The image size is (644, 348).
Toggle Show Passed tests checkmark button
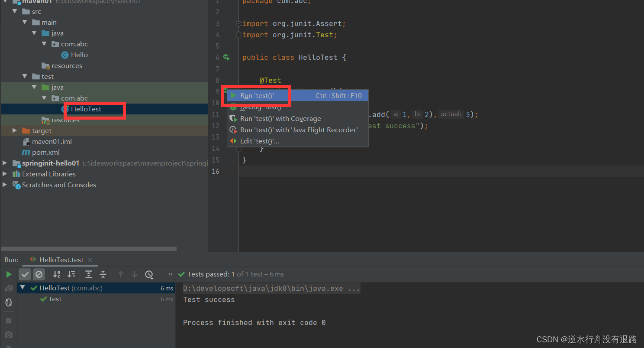tap(25, 274)
